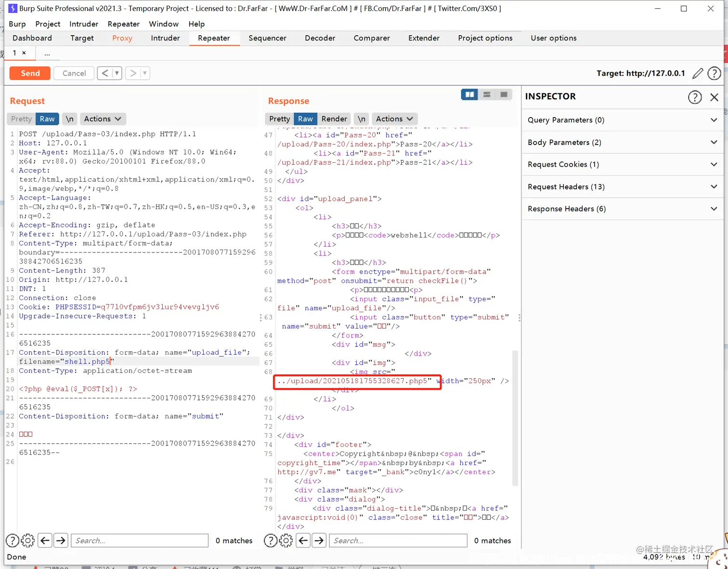This screenshot has width=728, height=569.
Task: Switch Response view to Pretty
Action: tap(279, 119)
